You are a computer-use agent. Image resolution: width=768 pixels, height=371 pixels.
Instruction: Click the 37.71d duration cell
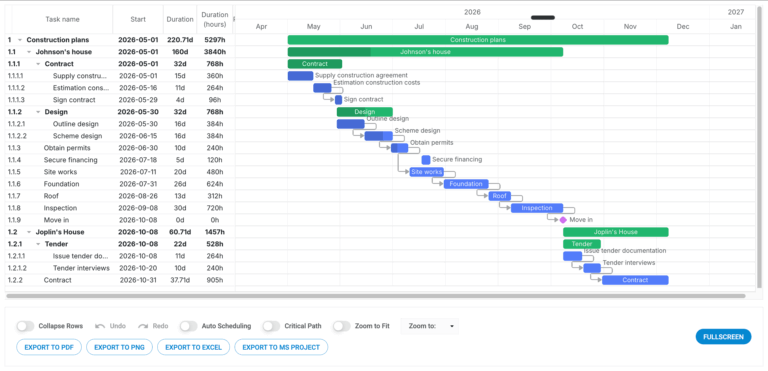[x=180, y=280]
